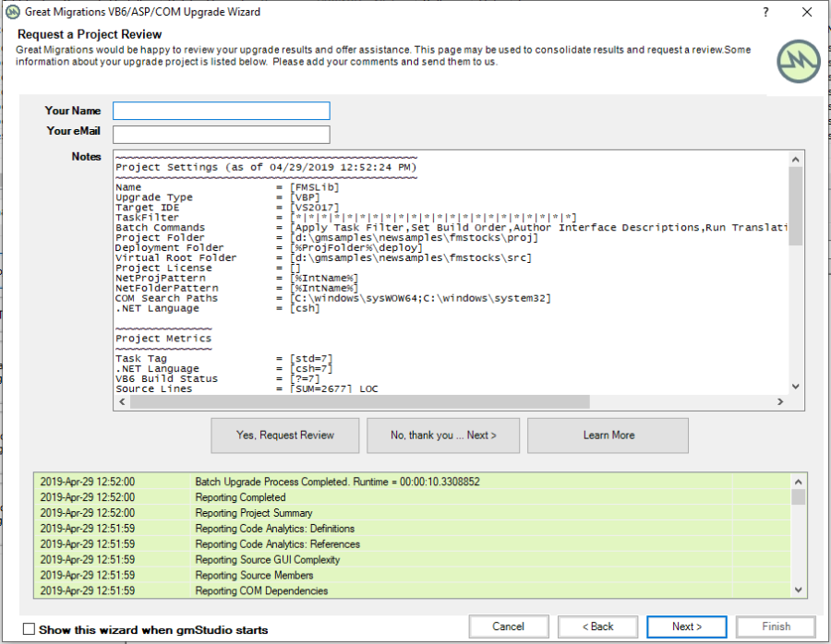Click log list scrollbar down arrow
The image size is (831, 644).
[798, 590]
